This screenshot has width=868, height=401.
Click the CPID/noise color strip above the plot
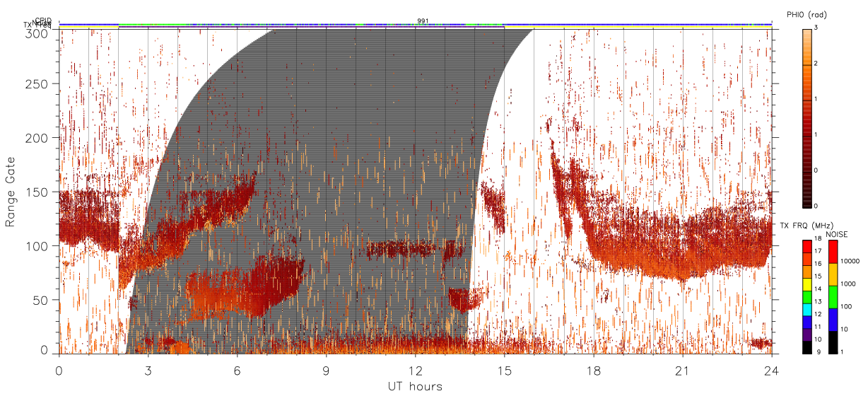coord(416,25)
